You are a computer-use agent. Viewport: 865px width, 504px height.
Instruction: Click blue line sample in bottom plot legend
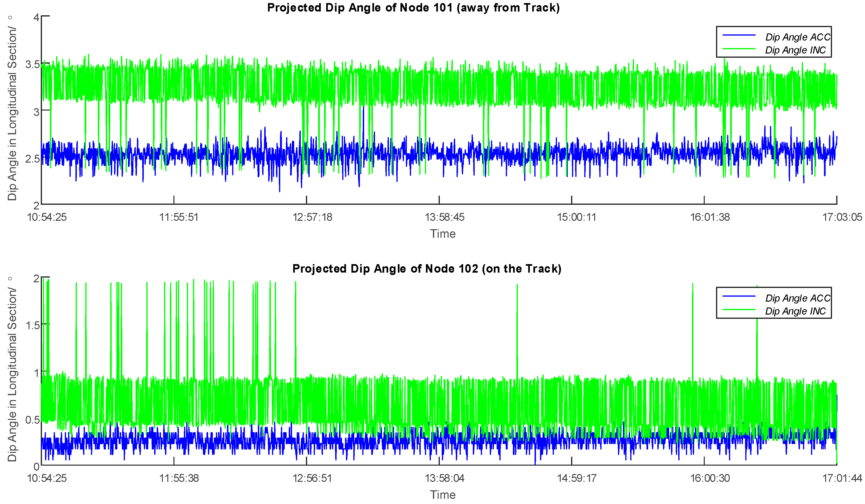point(739,296)
